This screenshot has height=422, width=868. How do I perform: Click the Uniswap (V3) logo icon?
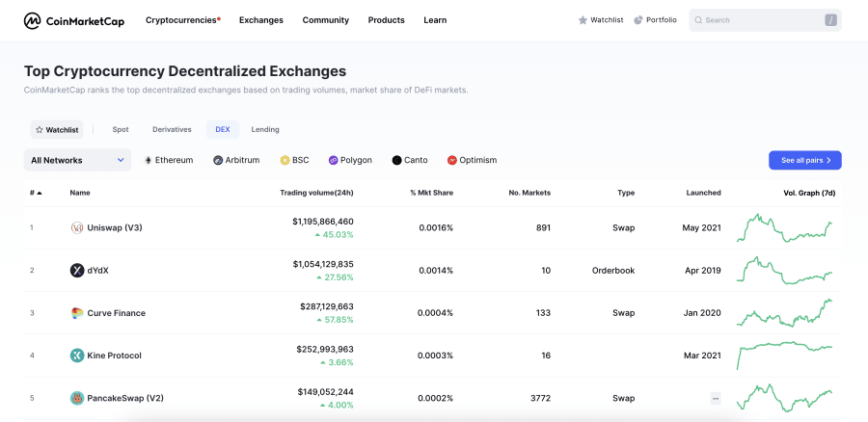click(77, 227)
